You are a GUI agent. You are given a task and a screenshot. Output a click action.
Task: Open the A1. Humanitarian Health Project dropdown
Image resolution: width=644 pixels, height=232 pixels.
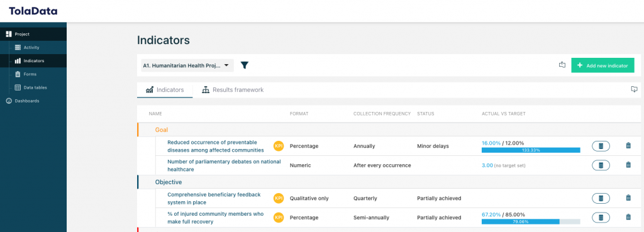click(187, 65)
